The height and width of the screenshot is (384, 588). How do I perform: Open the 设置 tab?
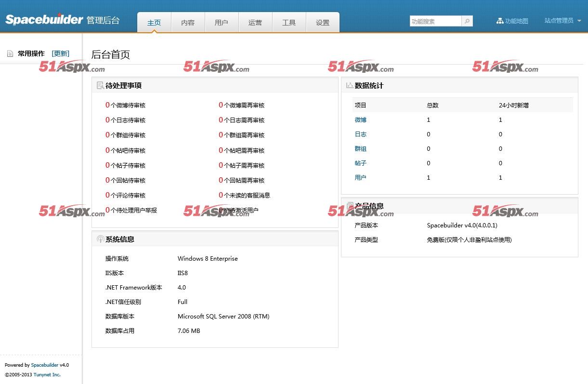323,23
